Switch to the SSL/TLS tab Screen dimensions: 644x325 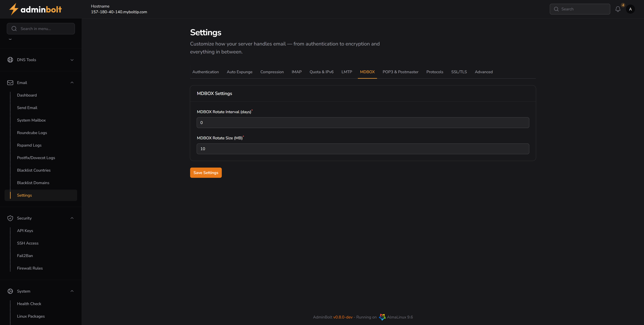(459, 72)
